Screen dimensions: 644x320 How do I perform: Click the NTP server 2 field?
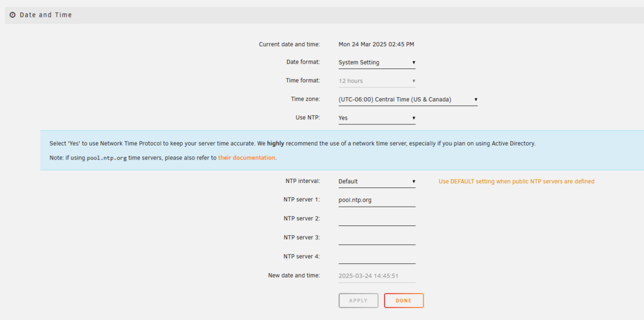click(x=377, y=219)
